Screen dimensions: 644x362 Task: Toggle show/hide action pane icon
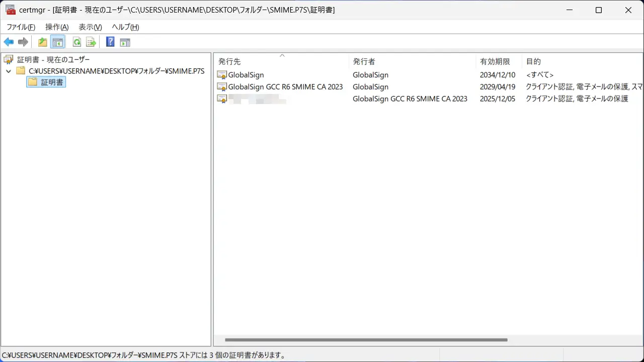[x=125, y=42]
